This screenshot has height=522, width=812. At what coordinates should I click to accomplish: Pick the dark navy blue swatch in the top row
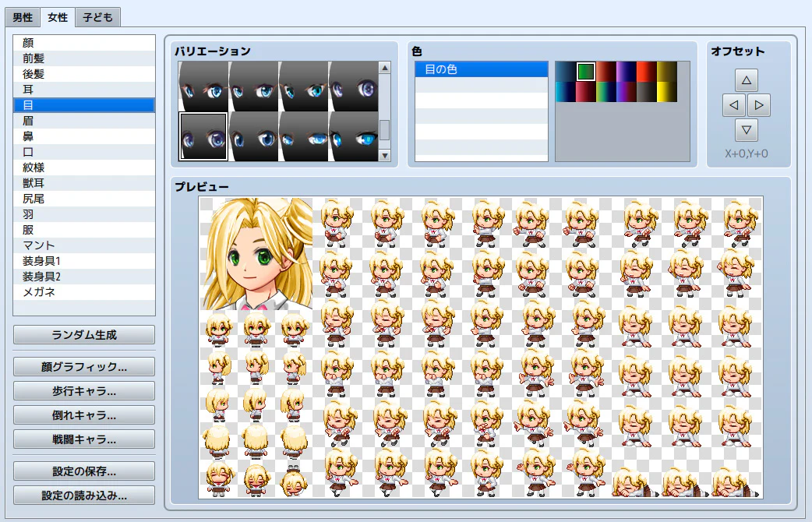click(566, 72)
